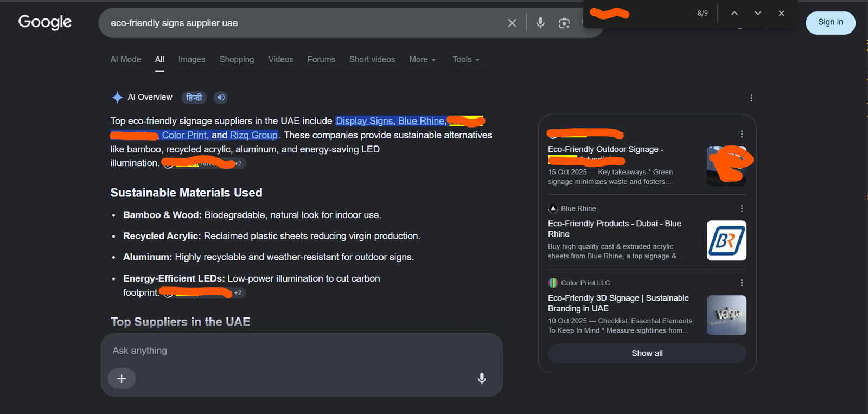Open options for first source card
This screenshot has height=414, width=868.
tap(742, 134)
